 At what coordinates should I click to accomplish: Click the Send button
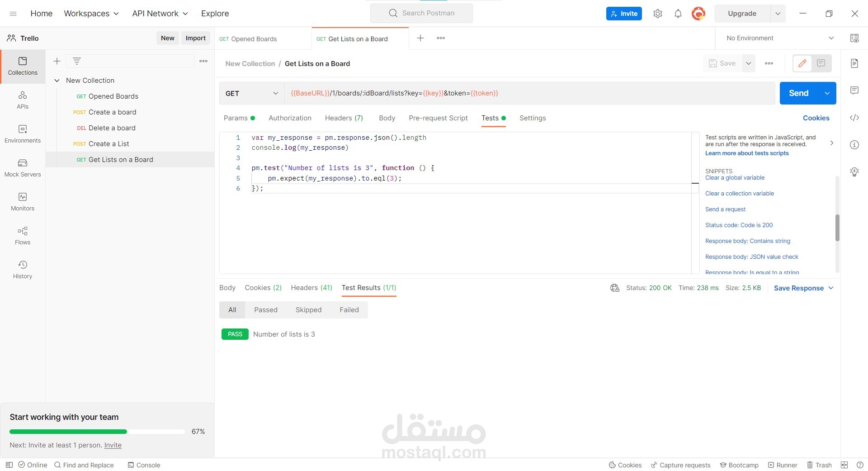click(x=799, y=93)
